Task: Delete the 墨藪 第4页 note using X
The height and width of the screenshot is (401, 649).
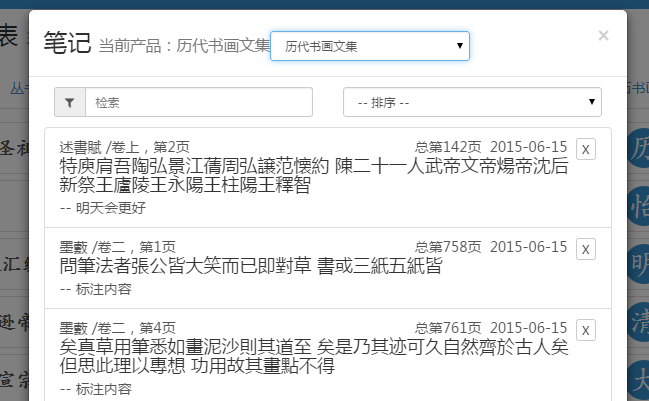Action: coord(586,329)
